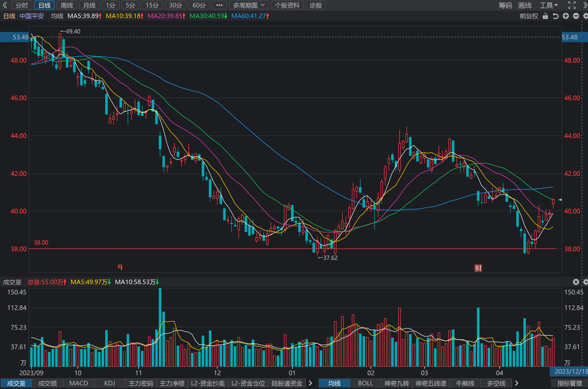
Task: Switch to 分时 intraday view
Action: [22, 5]
